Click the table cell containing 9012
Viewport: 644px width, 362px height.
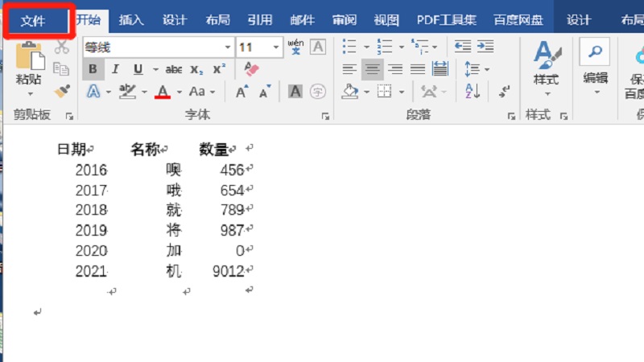[x=228, y=271]
